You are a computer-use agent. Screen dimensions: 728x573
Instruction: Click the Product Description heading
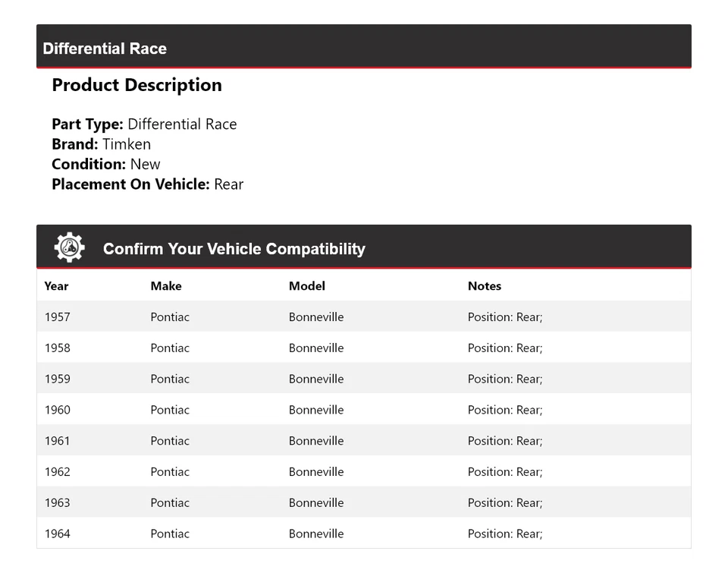click(x=136, y=85)
